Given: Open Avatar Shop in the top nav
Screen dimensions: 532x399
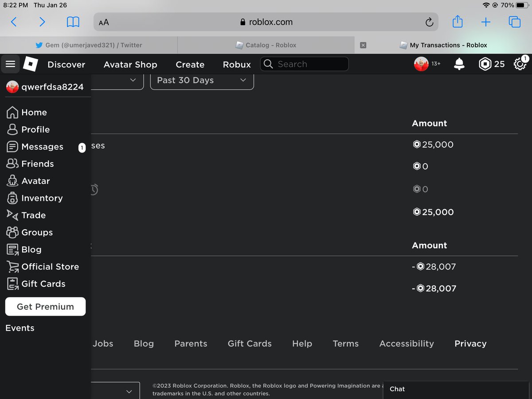Looking at the screenshot, I should coord(130,64).
